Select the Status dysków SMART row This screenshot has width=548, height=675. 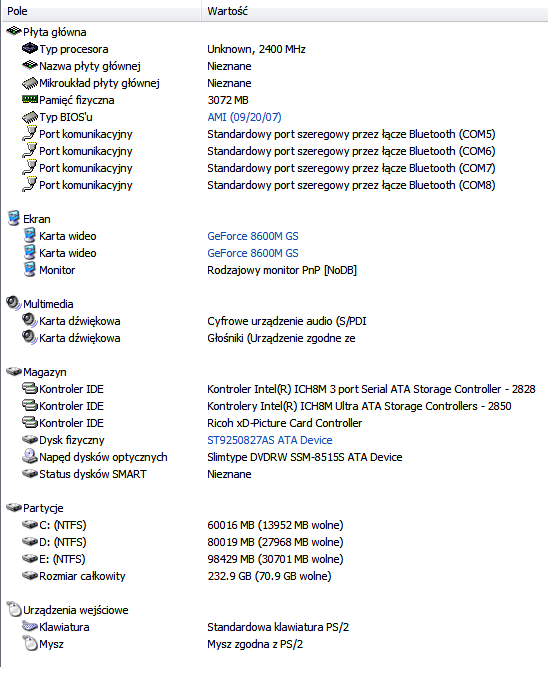pos(275,474)
